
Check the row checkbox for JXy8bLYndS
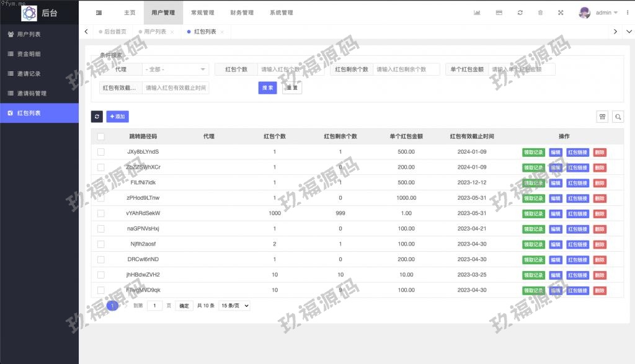tap(101, 151)
